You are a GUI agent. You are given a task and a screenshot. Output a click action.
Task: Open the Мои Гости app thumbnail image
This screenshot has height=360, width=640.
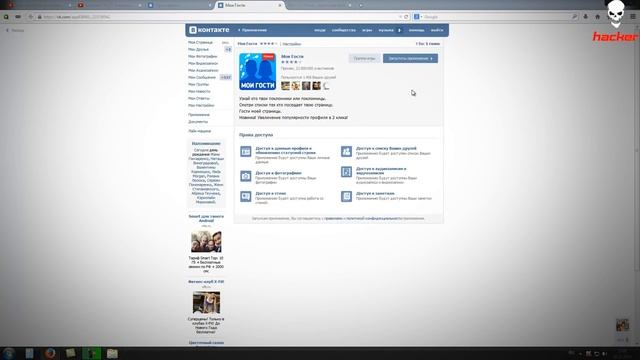258,71
